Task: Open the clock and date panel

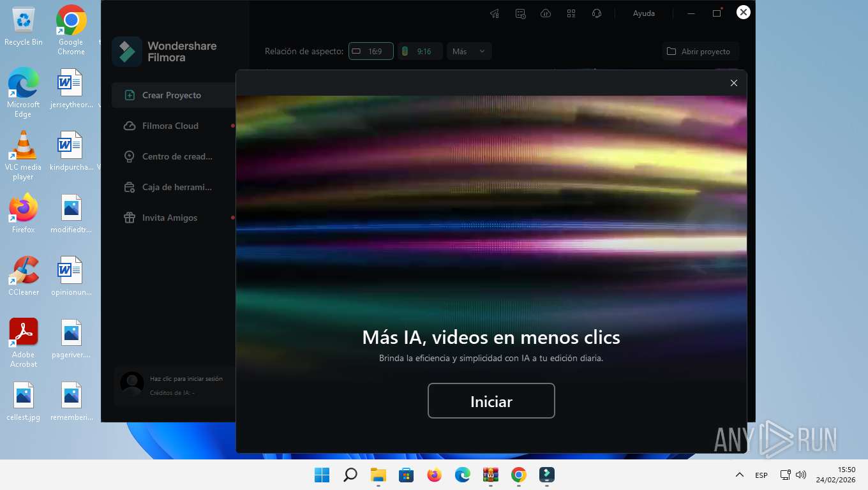Action: point(837,475)
